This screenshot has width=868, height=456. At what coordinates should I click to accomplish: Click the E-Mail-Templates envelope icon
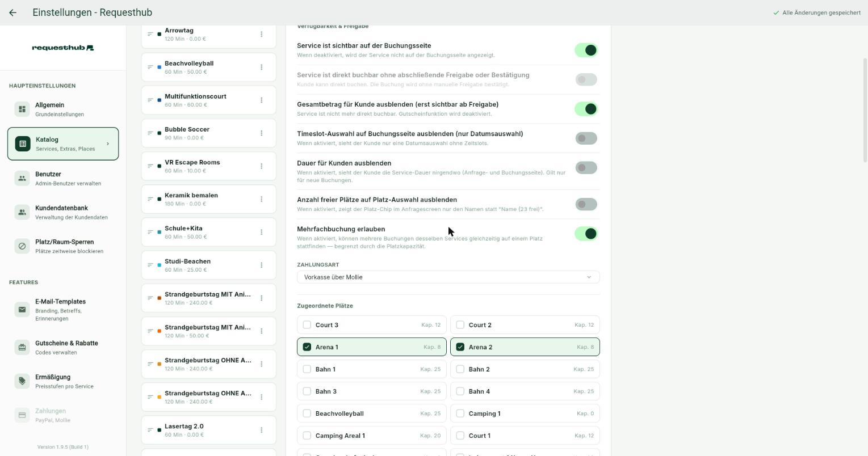22,310
